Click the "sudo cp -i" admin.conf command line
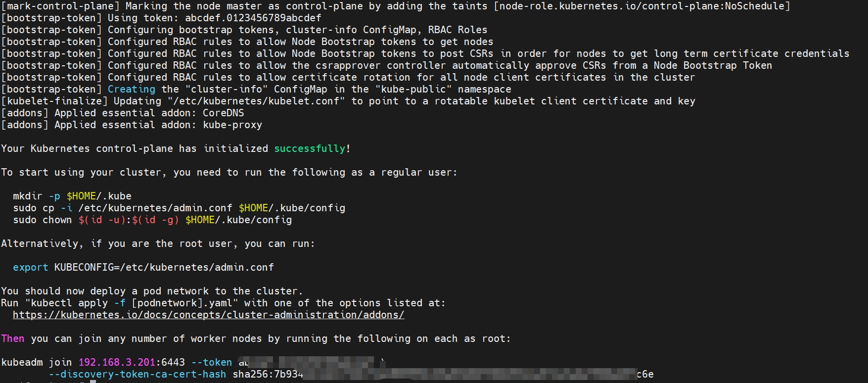 (x=179, y=208)
